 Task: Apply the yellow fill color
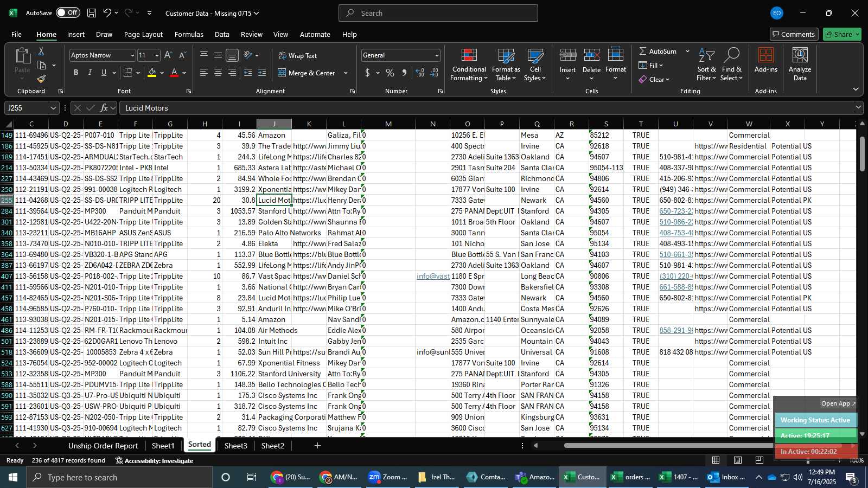(152, 73)
